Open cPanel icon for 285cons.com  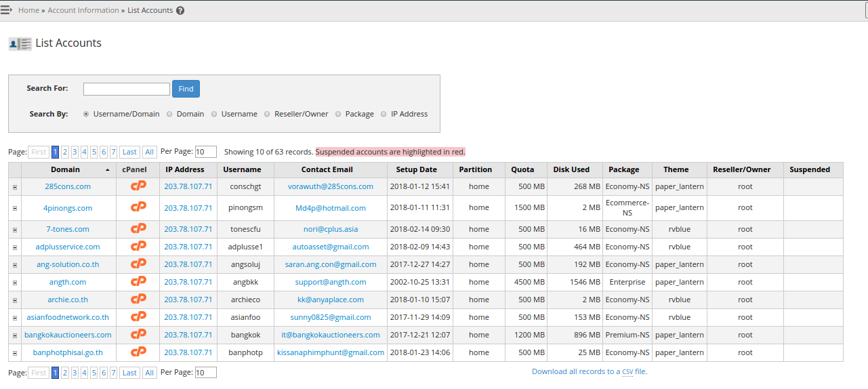[x=138, y=186]
